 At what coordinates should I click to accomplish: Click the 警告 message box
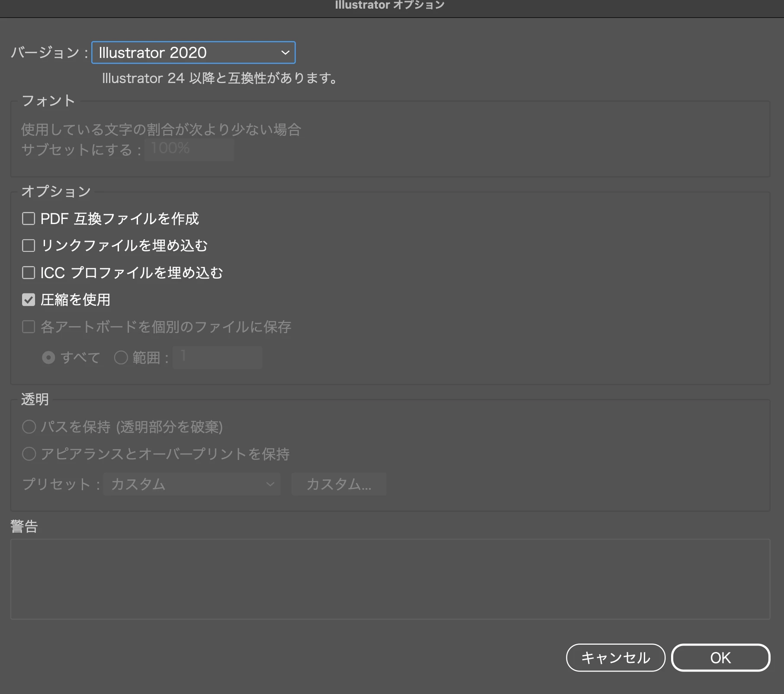point(390,579)
